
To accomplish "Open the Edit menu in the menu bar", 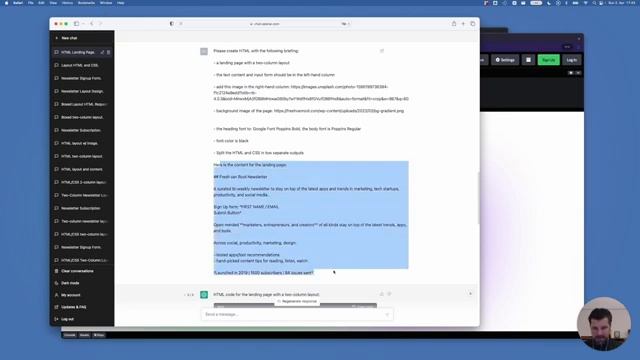I will [41, 3].
